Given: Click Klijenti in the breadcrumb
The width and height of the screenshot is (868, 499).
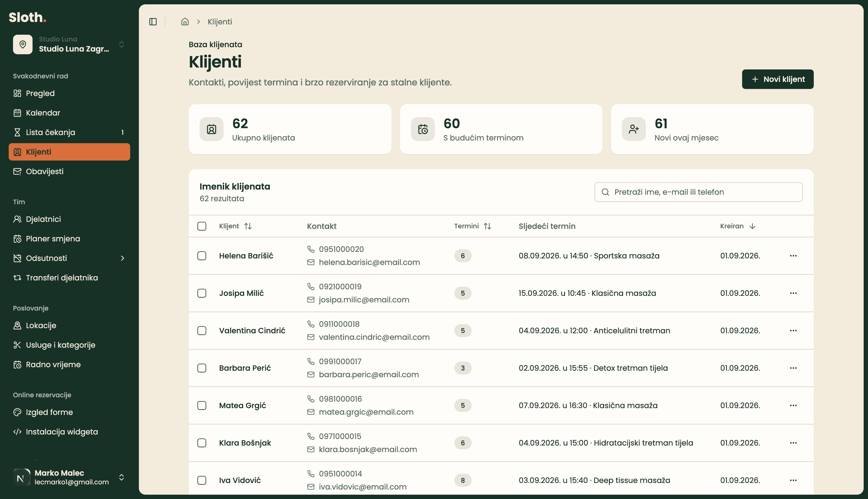Looking at the screenshot, I should [220, 22].
